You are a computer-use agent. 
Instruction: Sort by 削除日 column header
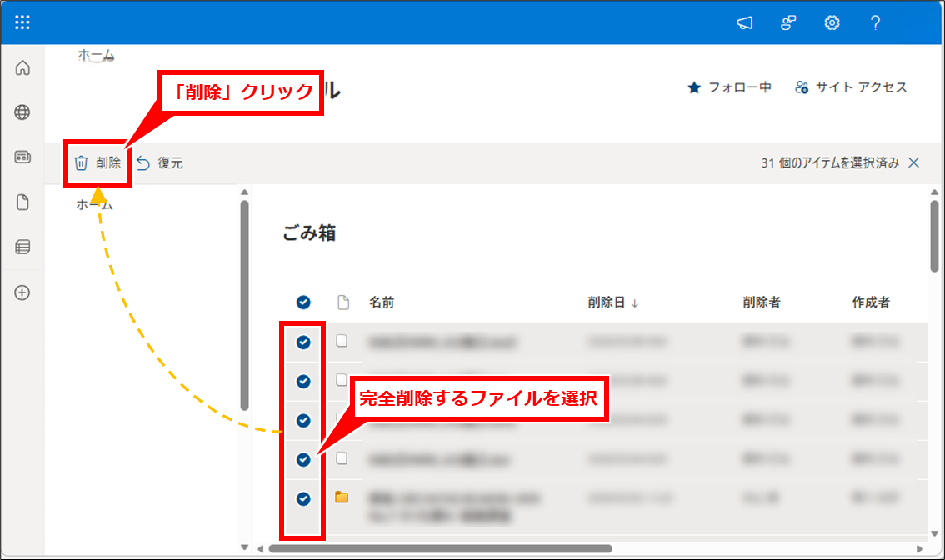pyautogui.click(x=612, y=302)
